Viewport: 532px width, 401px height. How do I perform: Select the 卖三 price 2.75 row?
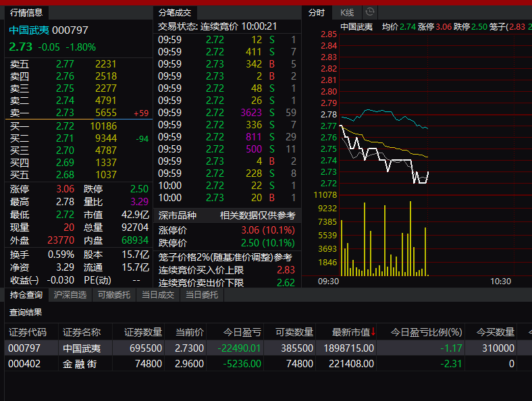pyautogui.click(x=79, y=88)
